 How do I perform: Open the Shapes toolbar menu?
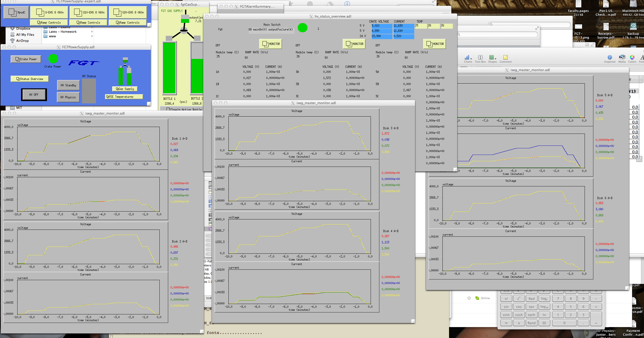[492, 59]
